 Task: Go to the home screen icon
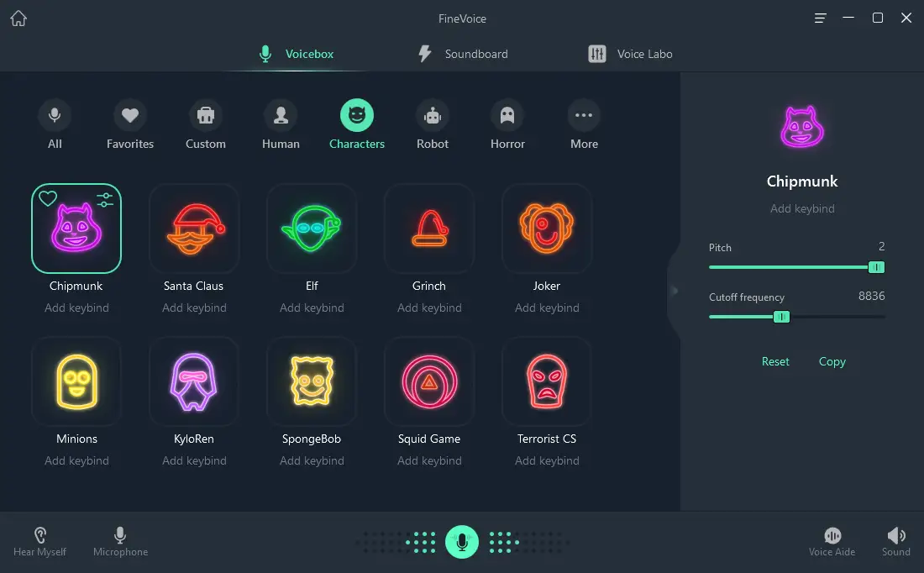[18, 18]
